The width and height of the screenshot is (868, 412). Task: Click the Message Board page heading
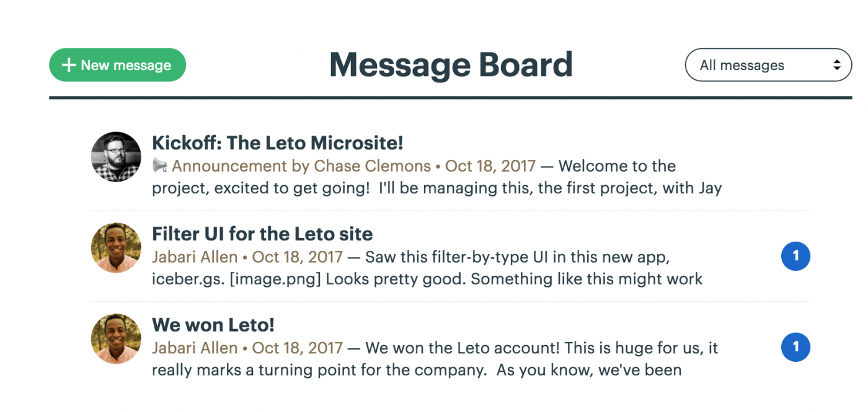coord(451,65)
